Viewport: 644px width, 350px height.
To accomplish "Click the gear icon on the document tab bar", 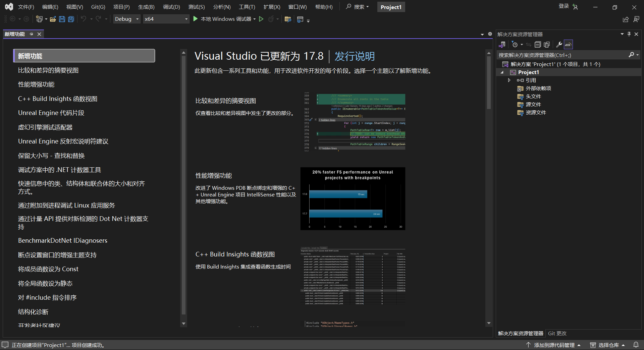I will 490,34.
